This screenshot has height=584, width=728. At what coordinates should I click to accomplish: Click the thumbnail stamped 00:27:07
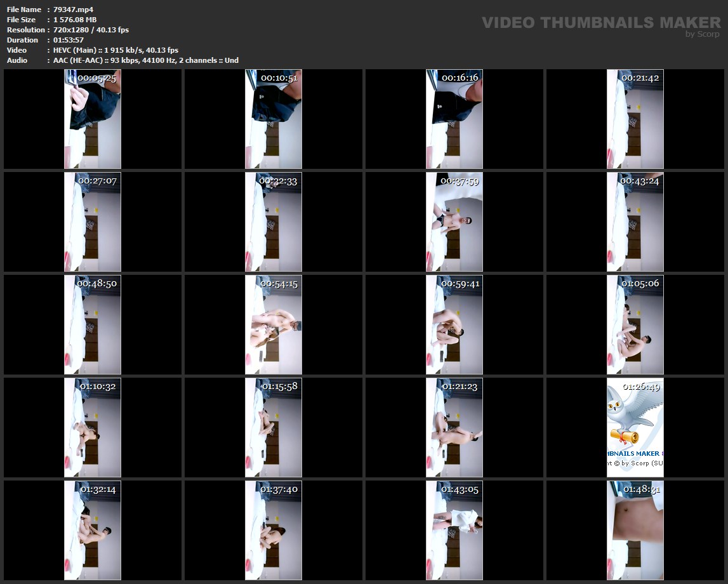point(93,222)
